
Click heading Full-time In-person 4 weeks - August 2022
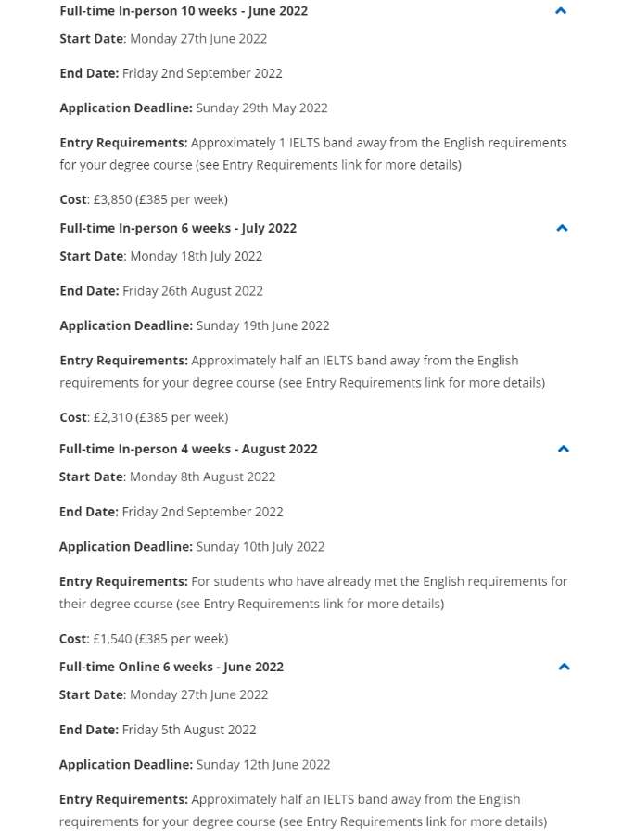[188, 449]
